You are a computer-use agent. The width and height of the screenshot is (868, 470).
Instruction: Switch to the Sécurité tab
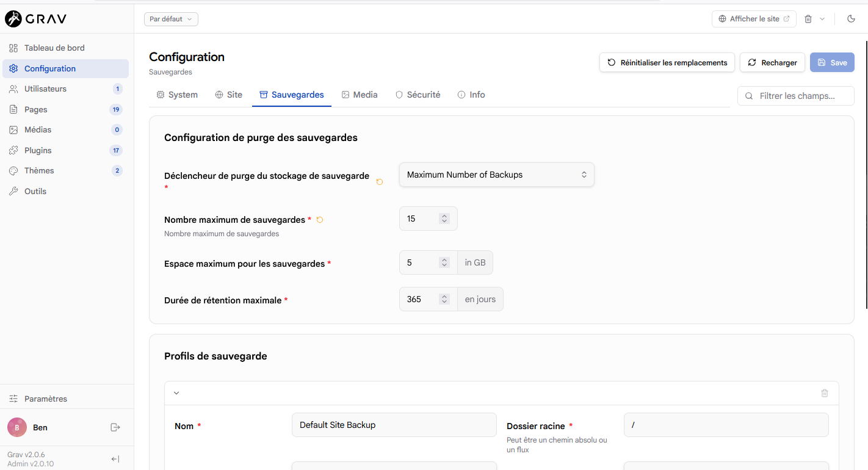click(418, 95)
